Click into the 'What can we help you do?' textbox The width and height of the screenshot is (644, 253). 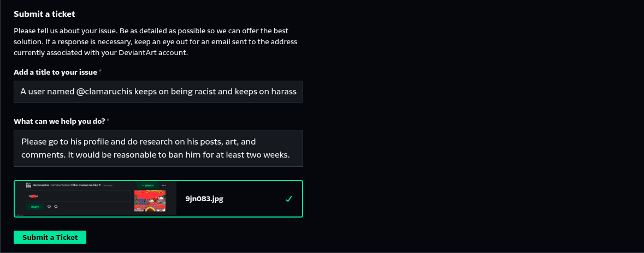[x=158, y=148]
